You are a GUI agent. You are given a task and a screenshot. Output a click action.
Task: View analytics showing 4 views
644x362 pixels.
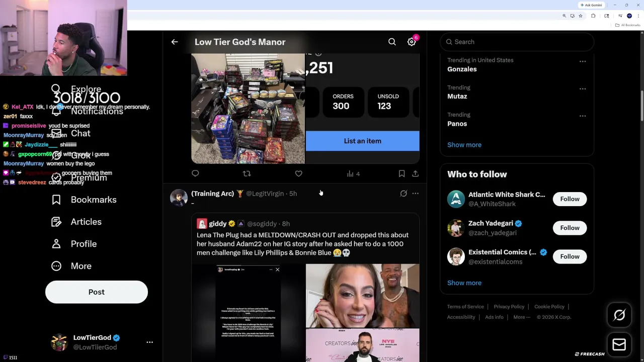[353, 173]
